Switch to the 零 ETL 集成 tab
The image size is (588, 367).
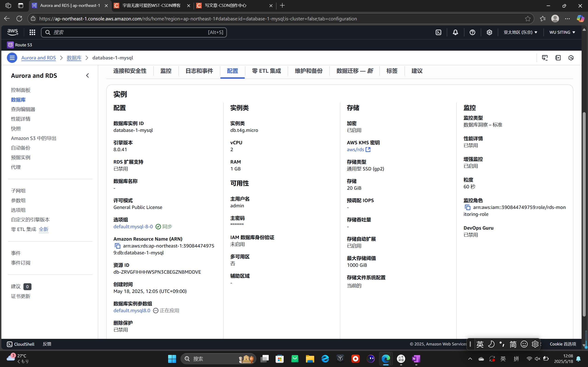(x=266, y=71)
